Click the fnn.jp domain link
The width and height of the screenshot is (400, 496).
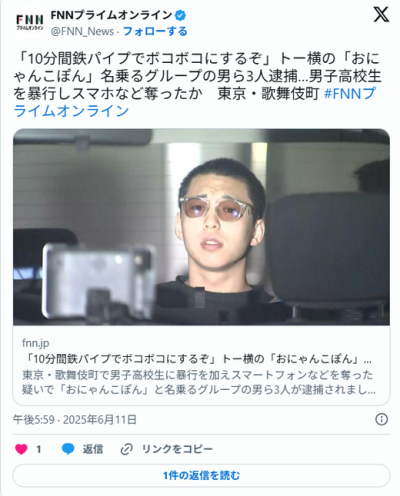[36, 343]
